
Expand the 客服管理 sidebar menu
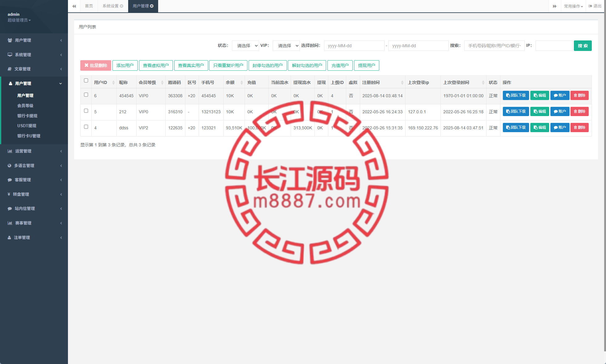(x=34, y=180)
